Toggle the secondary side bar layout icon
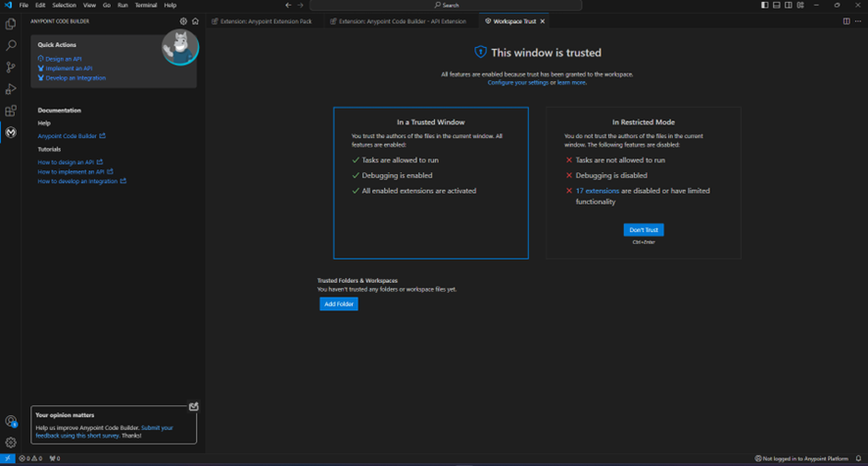This screenshot has width=868, height=466. tap(789, 5)
